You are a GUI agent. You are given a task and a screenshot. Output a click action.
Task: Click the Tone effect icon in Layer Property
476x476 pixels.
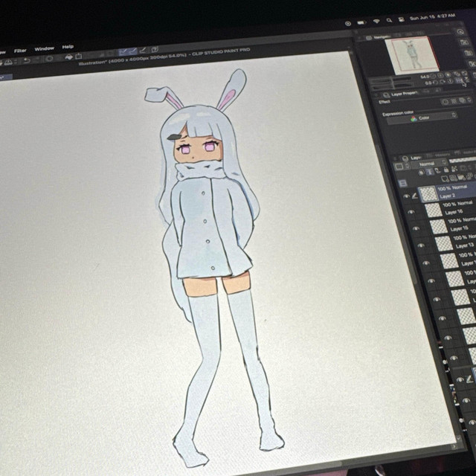point(454,101)
